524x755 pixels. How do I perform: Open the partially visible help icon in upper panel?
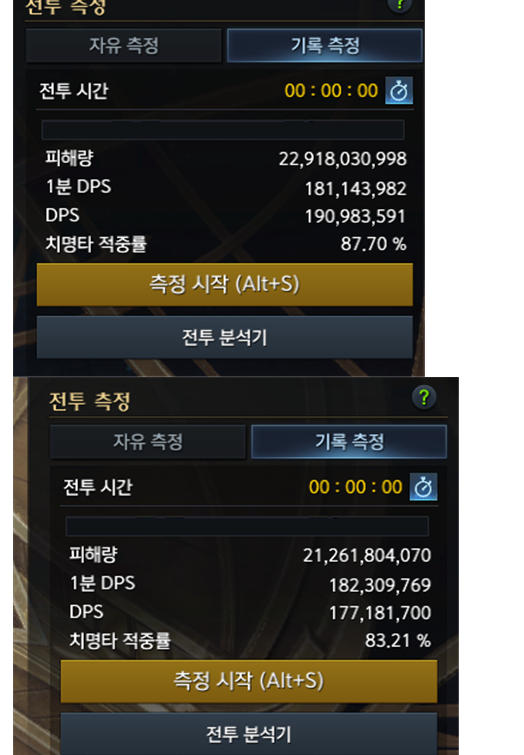point(400,6)
